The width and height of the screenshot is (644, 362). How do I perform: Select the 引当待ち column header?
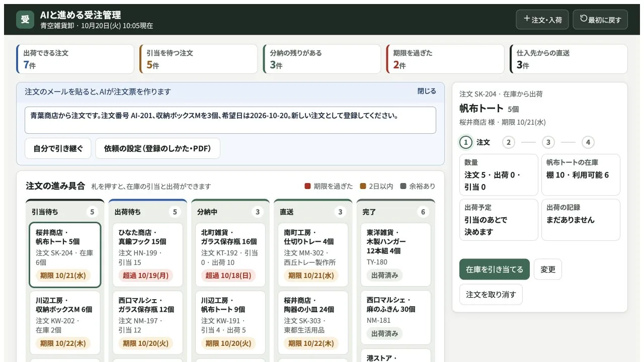65,212
